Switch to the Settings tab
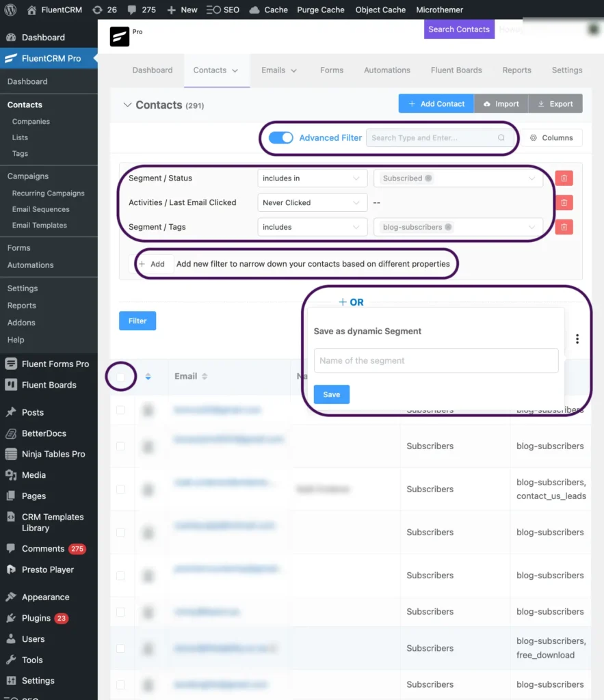Image resolution: width=604 pixels, height=700 pixels. [x=567, y=70]
